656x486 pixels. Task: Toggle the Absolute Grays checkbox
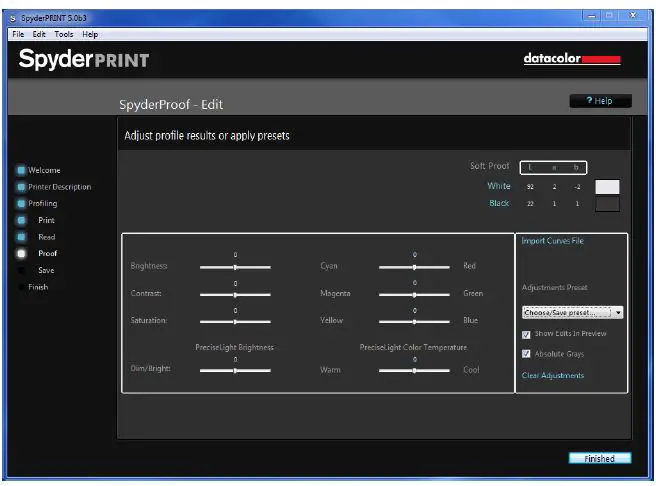pos(526,354)
